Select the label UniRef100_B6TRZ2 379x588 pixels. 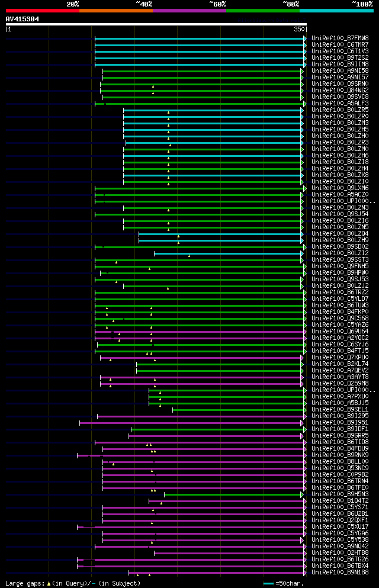340,293
